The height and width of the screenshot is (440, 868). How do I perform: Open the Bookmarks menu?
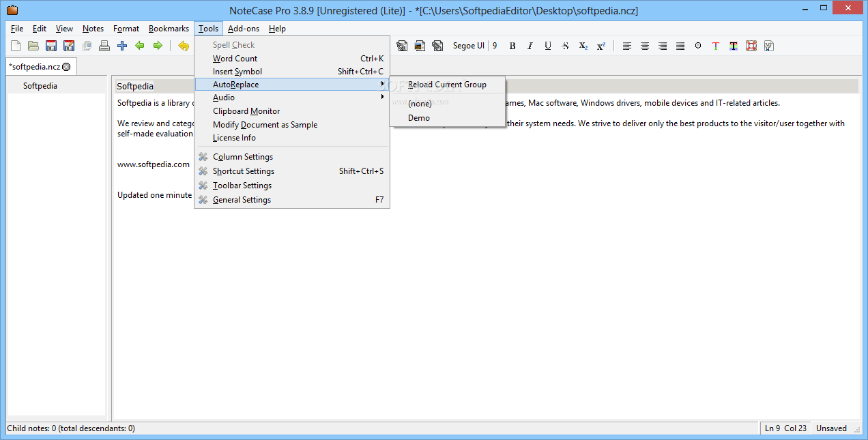point(169,29)
